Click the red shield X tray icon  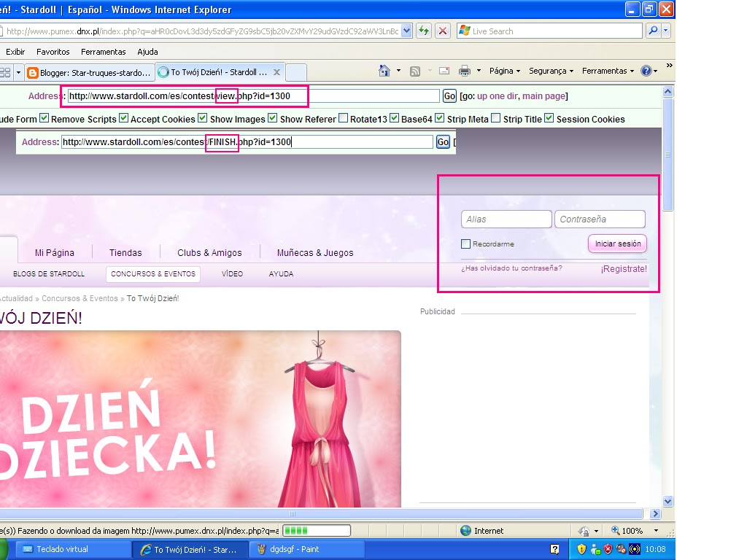tap(608, 549)
